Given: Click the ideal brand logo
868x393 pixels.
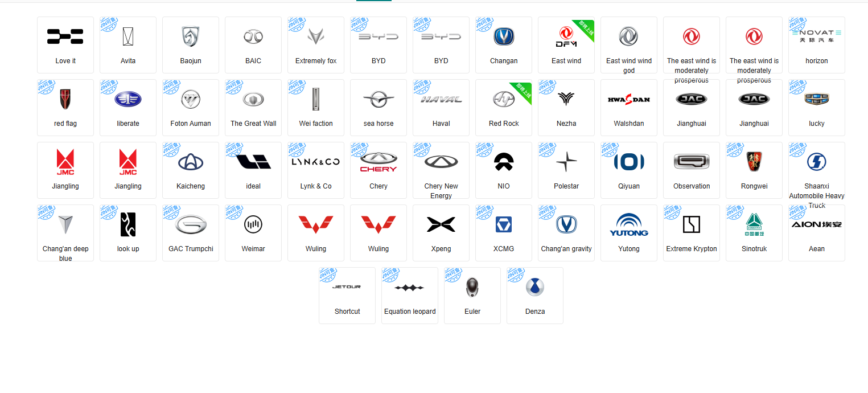Looking at the screenshot, I should point(253,162).
